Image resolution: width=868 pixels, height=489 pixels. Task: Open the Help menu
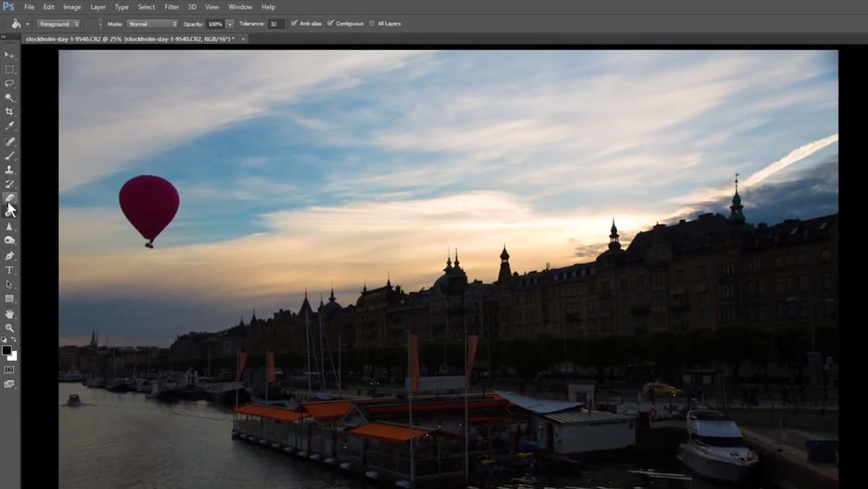pyautogui.click(x=268, y=7)
